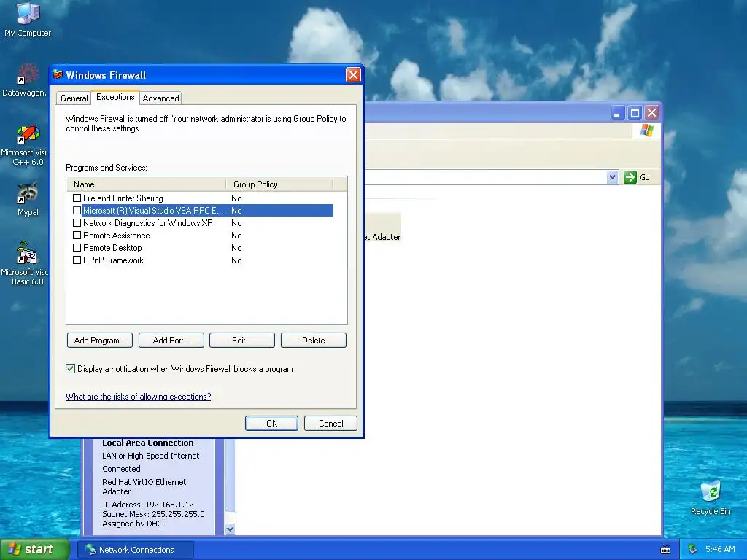Expand the address bar dropdown in Network Connections
This screenshot has width=747, height=560.
click(613, 177)
